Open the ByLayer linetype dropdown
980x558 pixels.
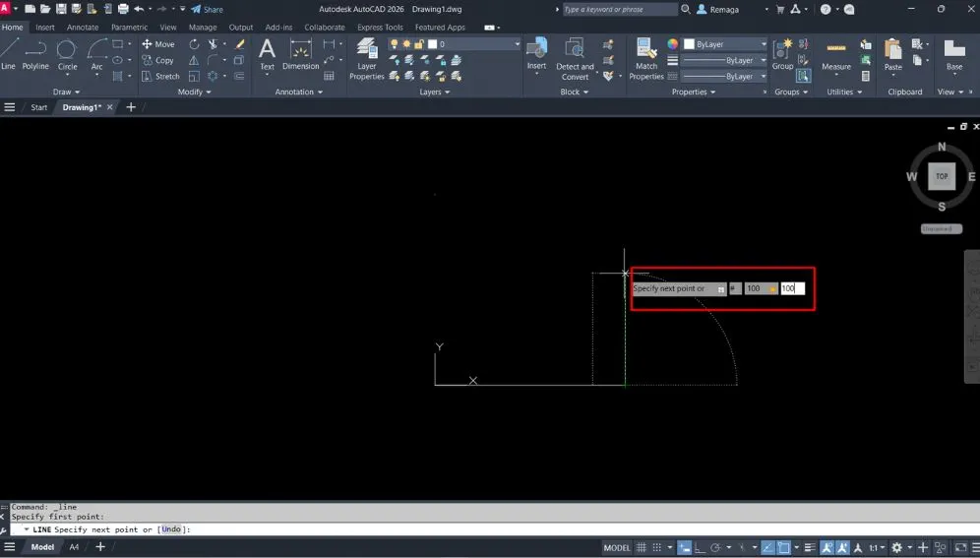[x=724, y=76]
